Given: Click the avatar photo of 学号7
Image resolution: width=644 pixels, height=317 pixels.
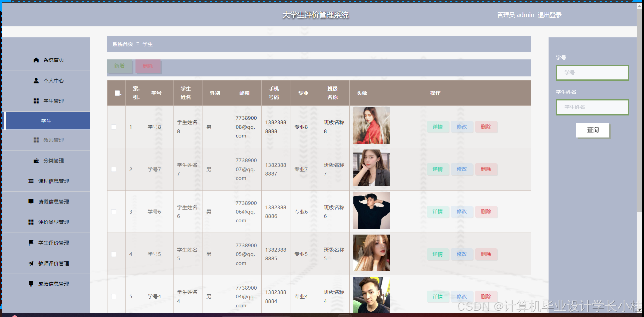Looking at the screenshot, I should click(x=371, y=168).
